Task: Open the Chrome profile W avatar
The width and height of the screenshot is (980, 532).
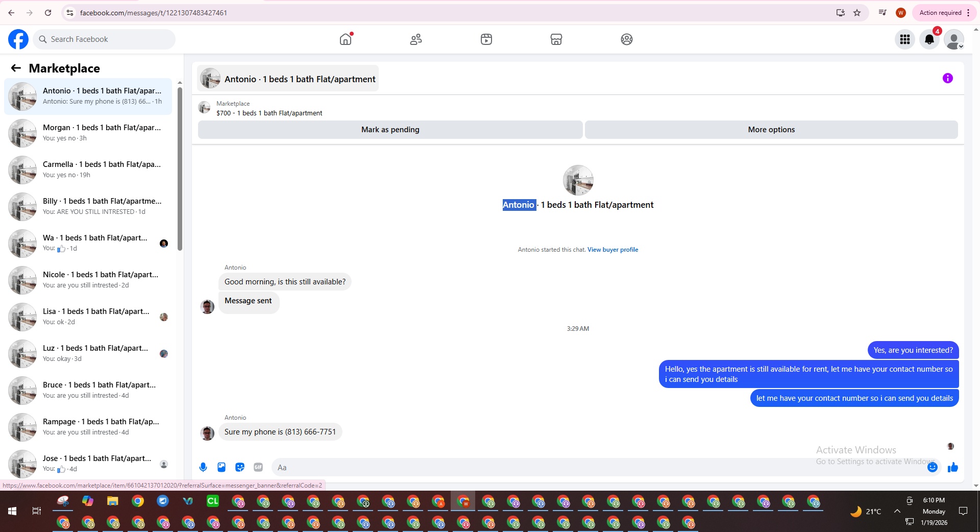Action: (901, 13)
